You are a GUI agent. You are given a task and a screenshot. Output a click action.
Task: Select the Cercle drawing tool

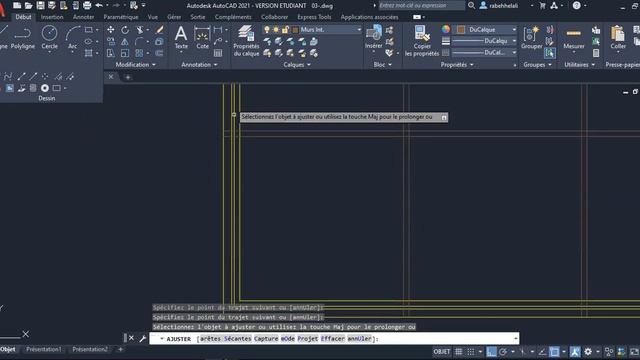(x=49, y=38)
